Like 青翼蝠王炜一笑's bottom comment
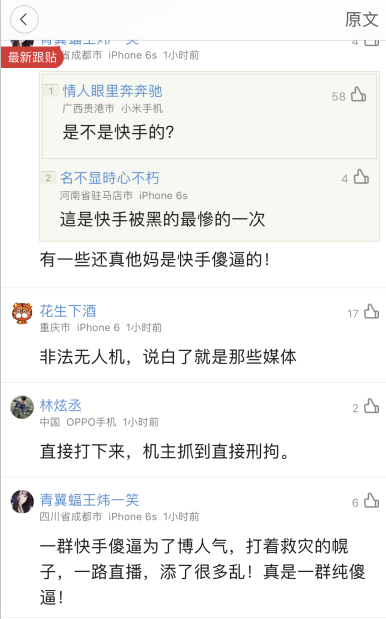Screen dimensions: 386x619 click(371, 500)
